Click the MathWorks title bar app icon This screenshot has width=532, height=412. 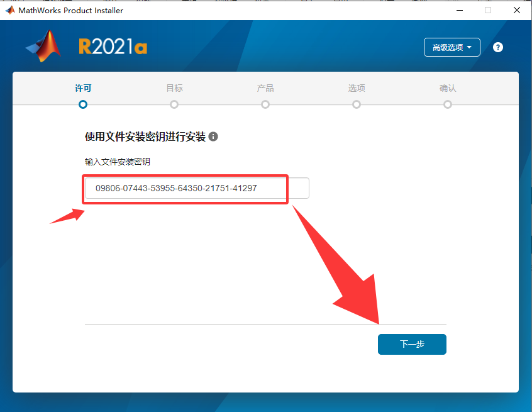tap(10, 10)
